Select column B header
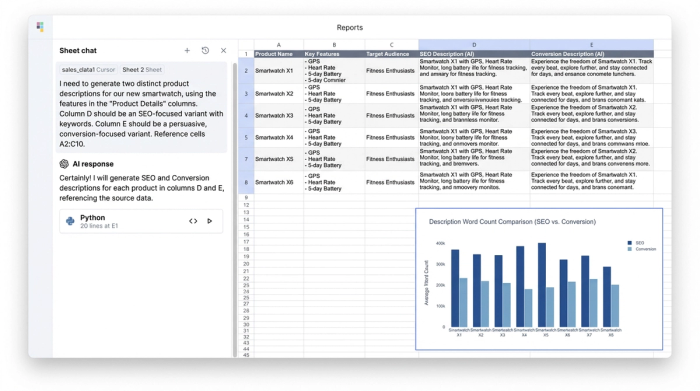The height and width of the screenshot is (391, 700). tap(334, 45)
